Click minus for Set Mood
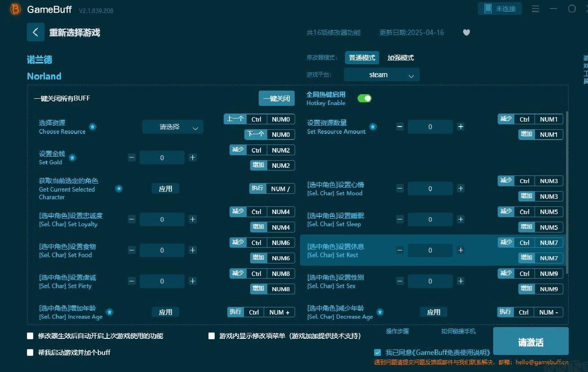 (400, 188)
